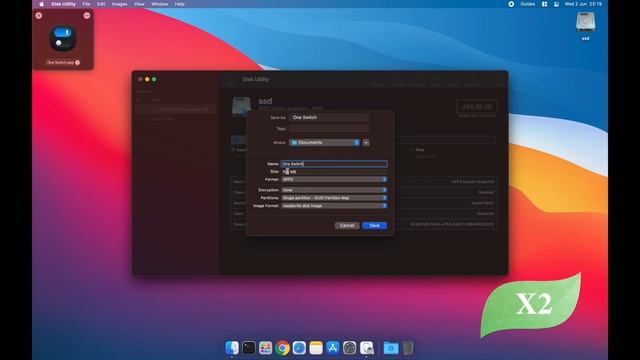
Task: Open the Format dropdown set to APFS
Action: click(x=334, y=179)
